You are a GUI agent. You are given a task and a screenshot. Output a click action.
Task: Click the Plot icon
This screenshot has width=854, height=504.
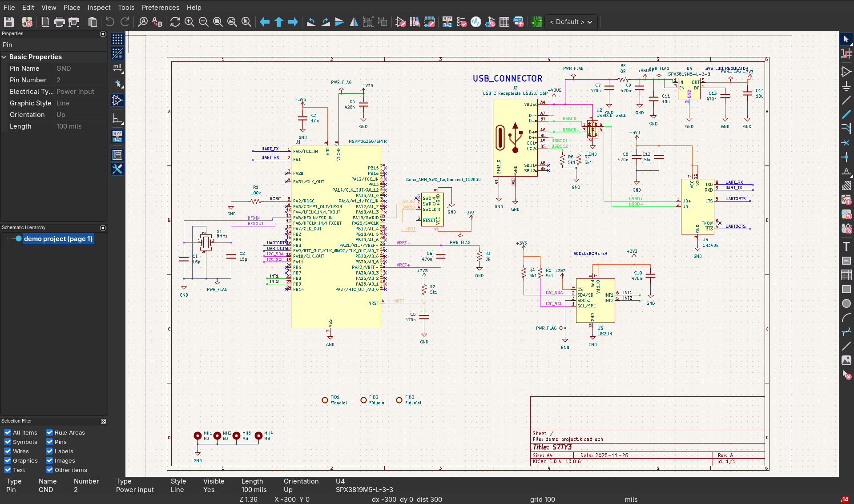pyautogui.click(x=74, y=22)
